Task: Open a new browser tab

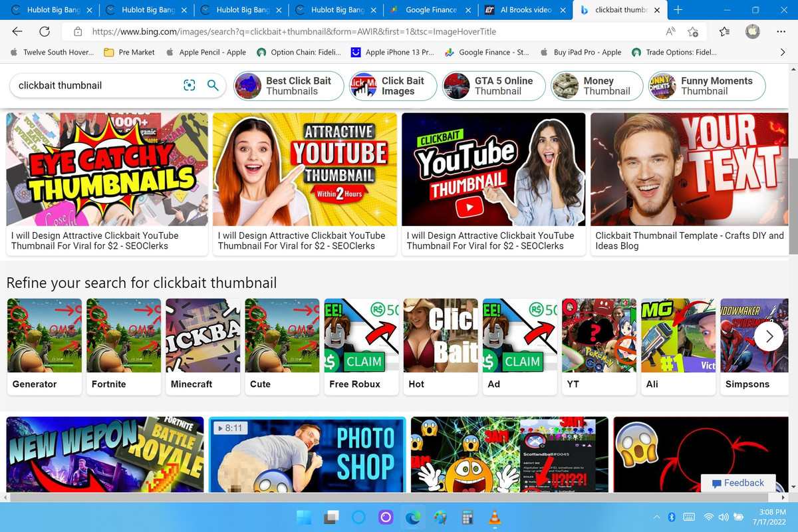Action: (678, 10)
